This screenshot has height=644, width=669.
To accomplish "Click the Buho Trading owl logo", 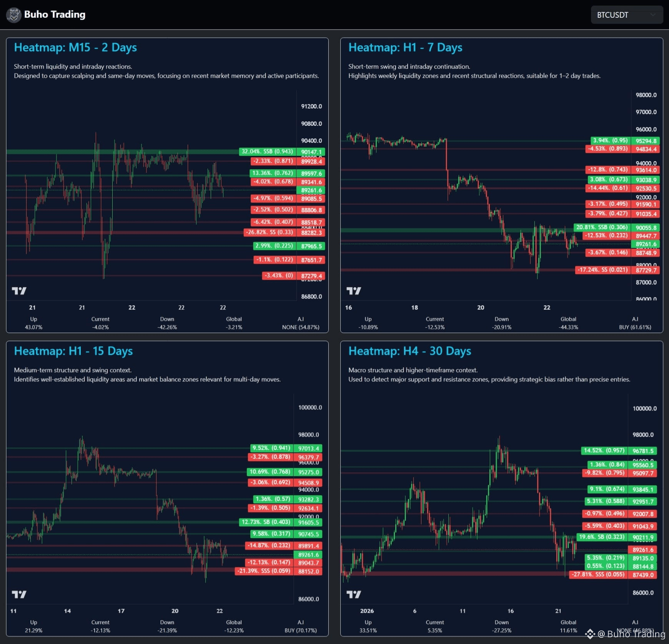I will click(14, 15).
